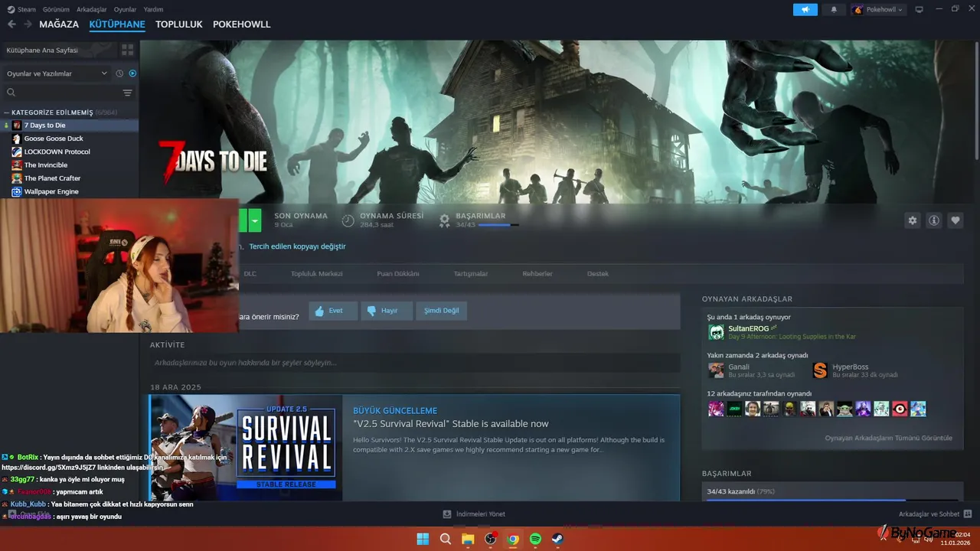The height and width of the screenshot is (551, 980).
Task: Select The Invincible in library
Action: [x=69, y=165]
